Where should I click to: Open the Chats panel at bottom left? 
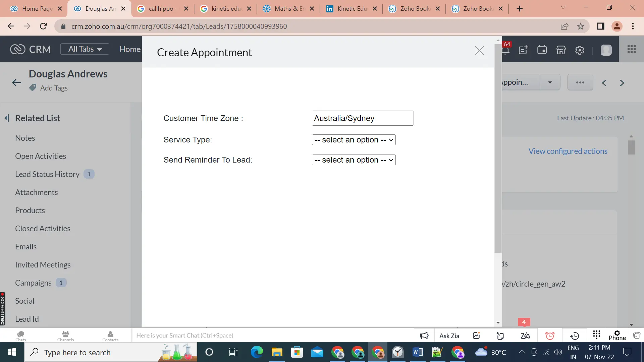[x=20, y=336]
